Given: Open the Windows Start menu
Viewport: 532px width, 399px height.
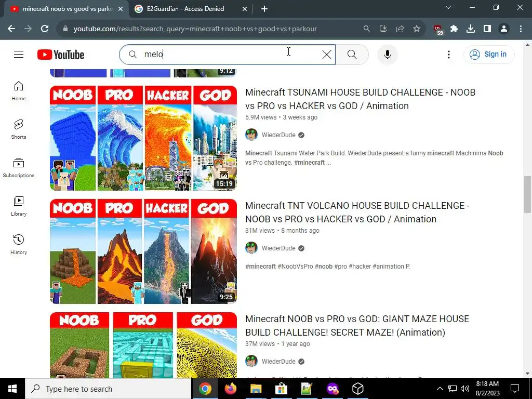Looking at the screenshot, I should tap(12, 389).
